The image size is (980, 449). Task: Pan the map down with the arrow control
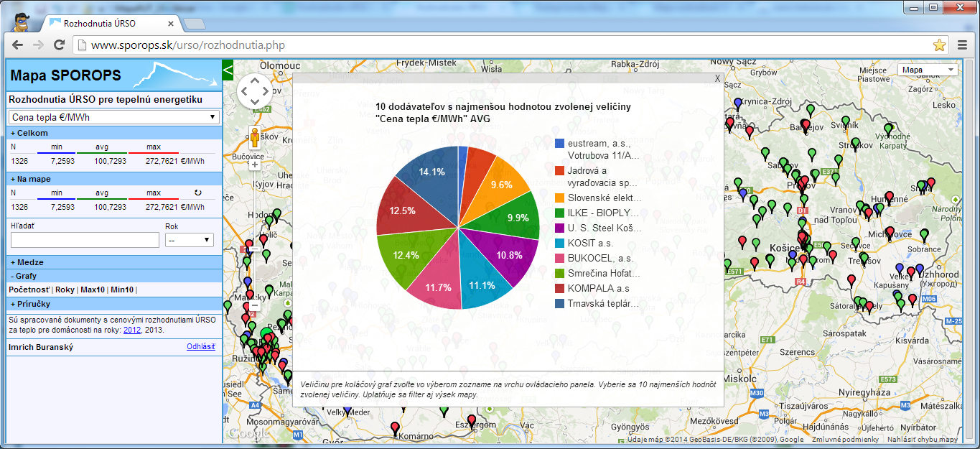(x=254, y=103)
